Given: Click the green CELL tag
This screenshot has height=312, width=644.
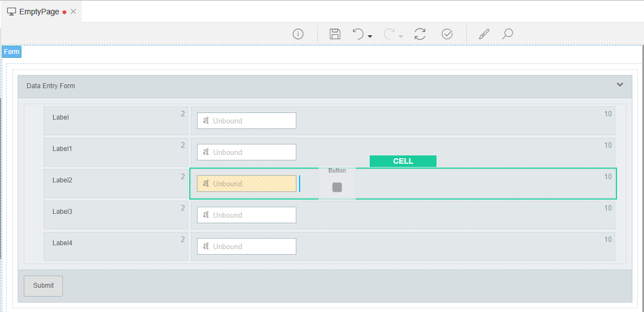Looking at the screenshot, I should [x=403, y=161].
